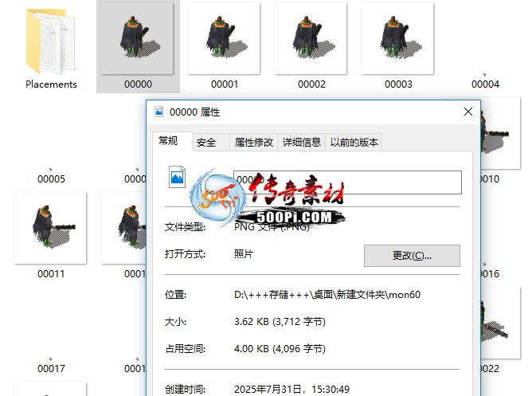The height and width of the screenshot is (396, 532).
Task: Select the 00011 image thumbnail
Action: coord(50,228)
